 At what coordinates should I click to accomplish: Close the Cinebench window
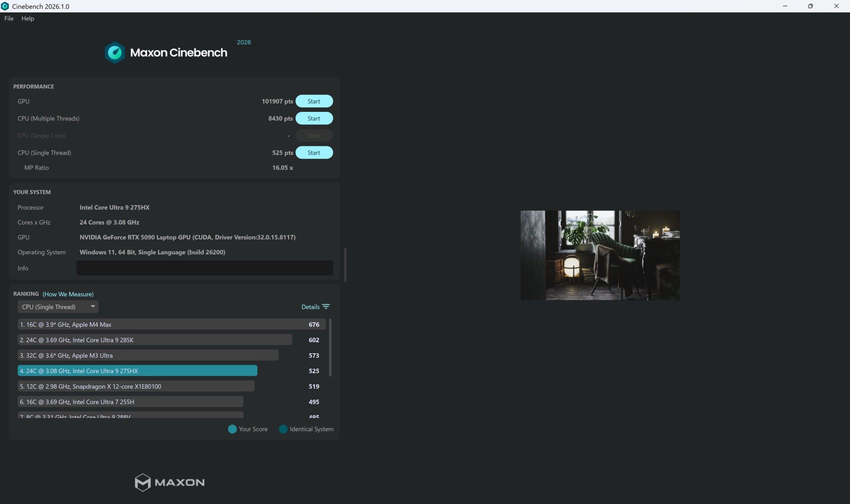836,6
